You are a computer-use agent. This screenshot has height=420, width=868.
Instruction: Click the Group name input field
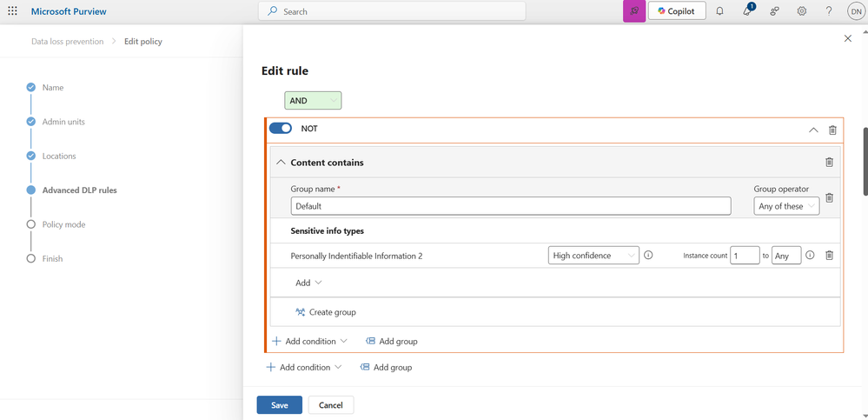[x=510, y=205]
